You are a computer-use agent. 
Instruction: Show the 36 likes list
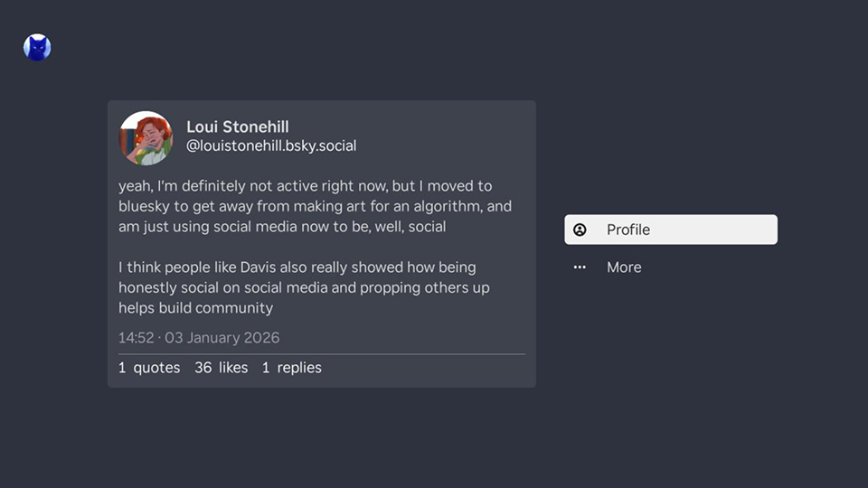(x=221, y=368)
